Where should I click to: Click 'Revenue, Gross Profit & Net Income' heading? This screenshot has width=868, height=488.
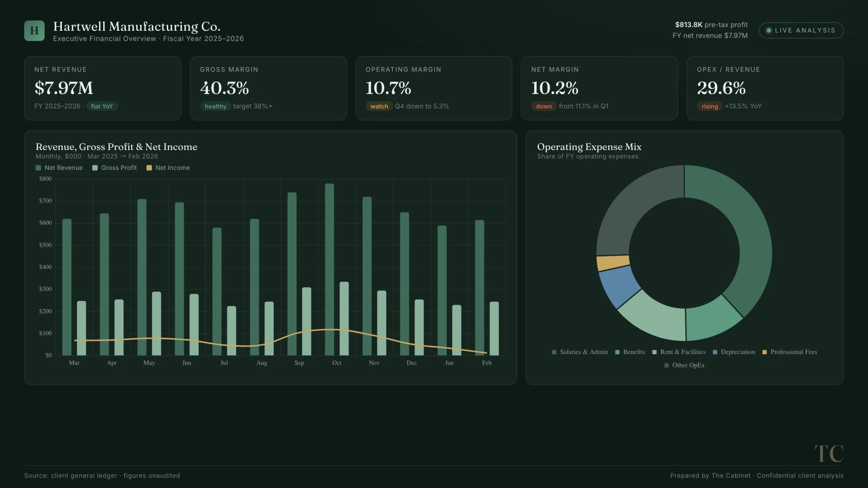point(117,147)
